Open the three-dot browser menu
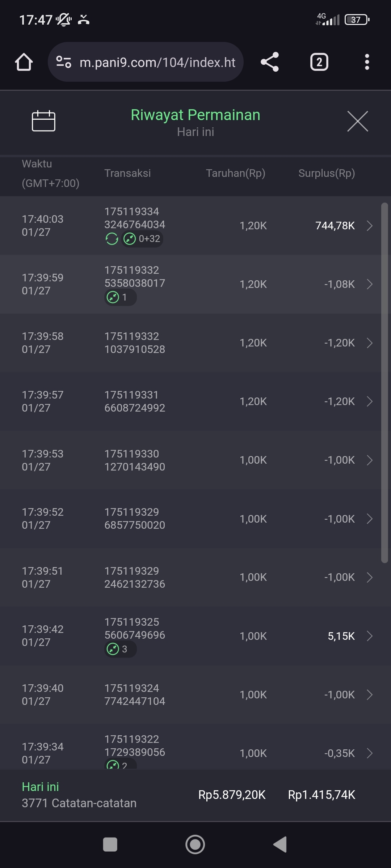Image resolution: width=391 pixels, height=868 pixels. click(x=367, y=62)
